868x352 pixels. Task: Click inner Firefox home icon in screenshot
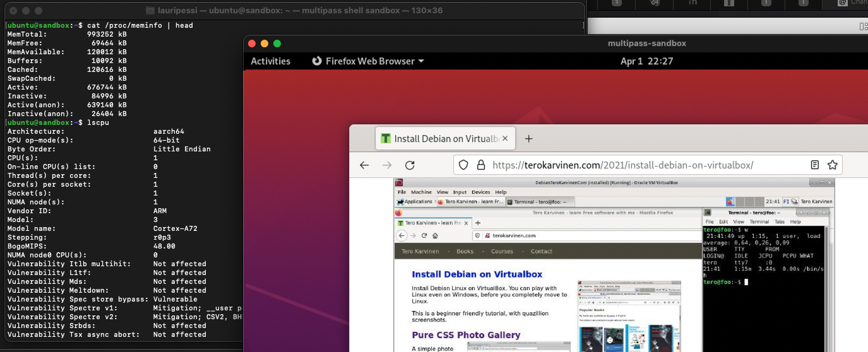click(x=435, y=235)
